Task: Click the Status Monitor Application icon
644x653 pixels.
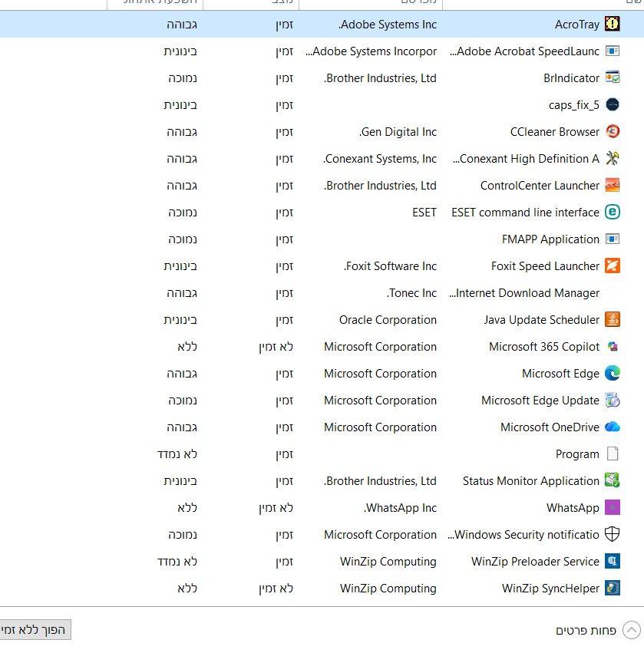Action: point(612,480)
